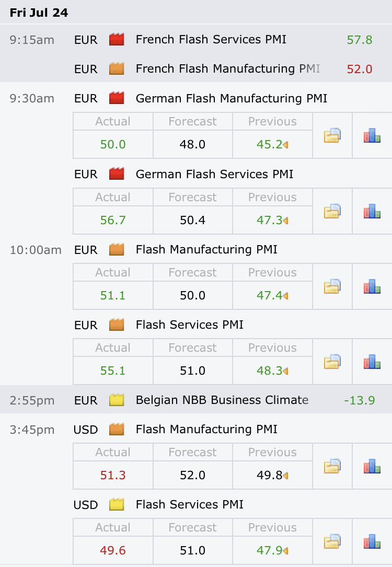Click the Fri Jul 24 date header
Viewport: 392px width, 567px height.
tap(39, 13)
